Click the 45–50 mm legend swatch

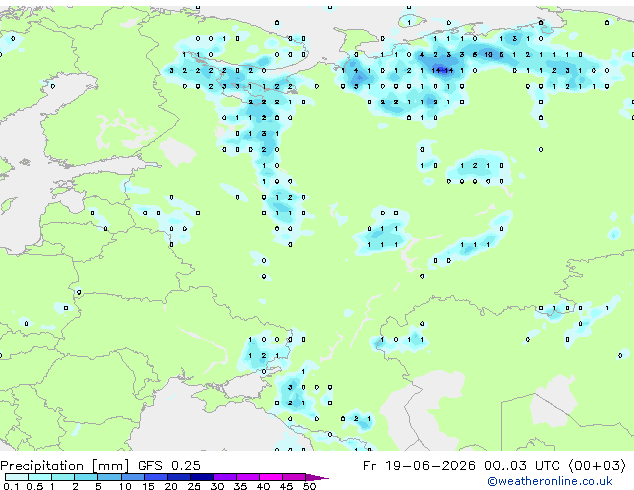point(294,477)
